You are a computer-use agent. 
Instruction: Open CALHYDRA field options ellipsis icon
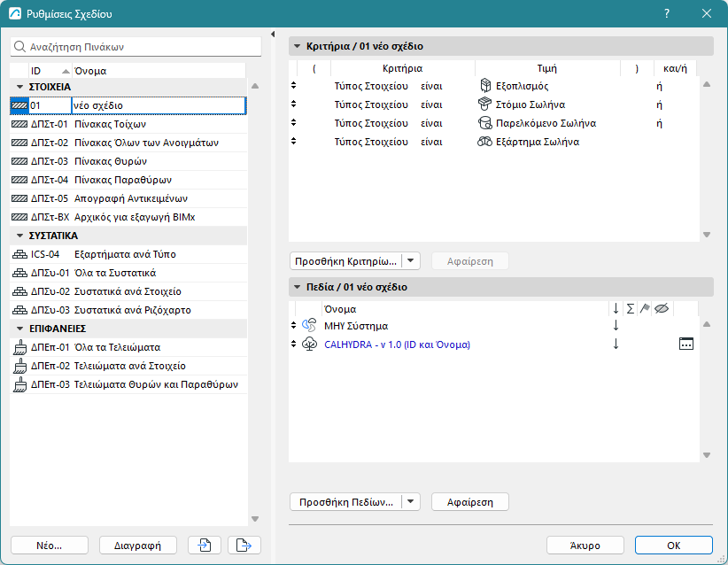point(686,344)
